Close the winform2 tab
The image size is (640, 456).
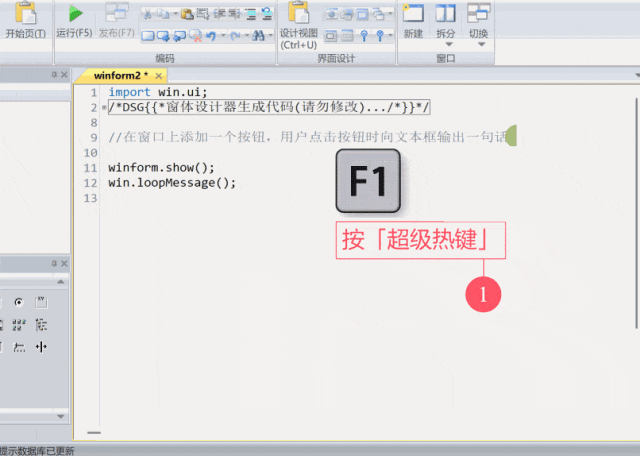pyautogui.click(x=159, y=76)
